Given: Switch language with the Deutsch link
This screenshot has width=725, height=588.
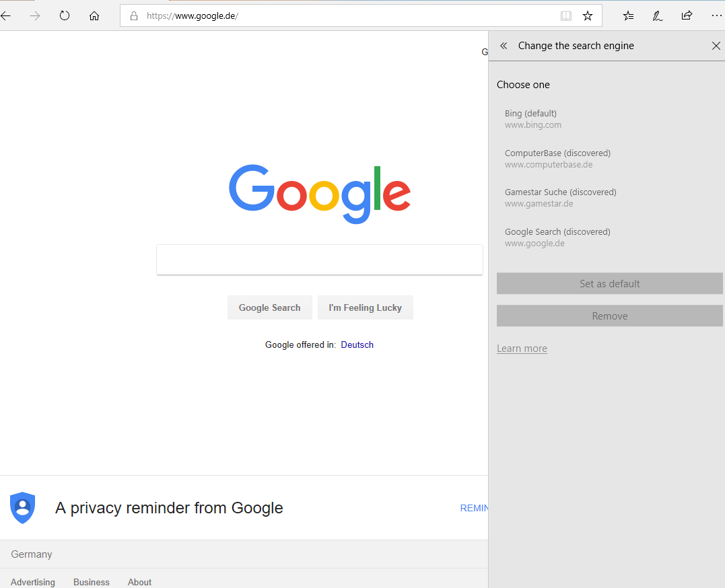Looking at the screenshot, I should [357, 344].
